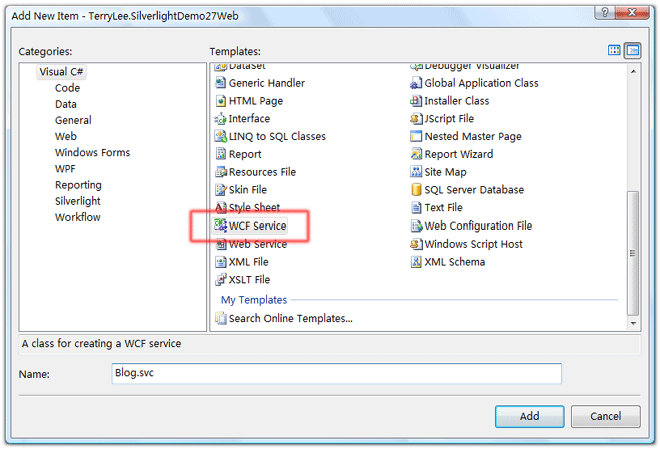Open the Silverlight category

[78, 201]
